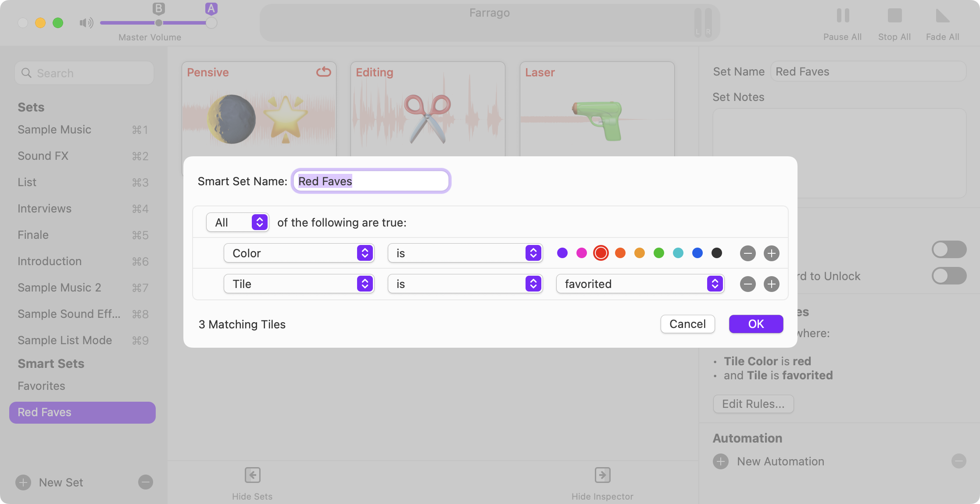Click the Cancel button

[687, 324]
